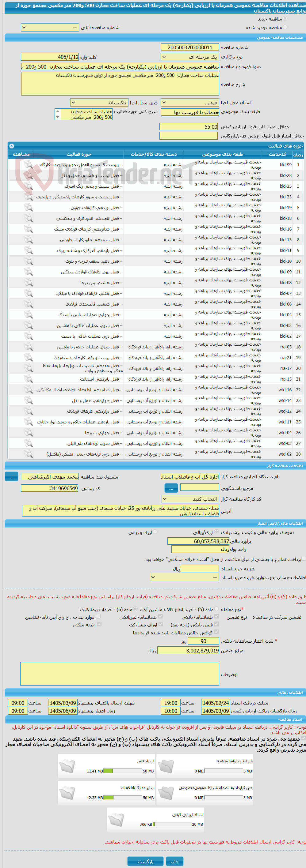Open view icon for row bld-06
The width and height of the screenshot is (306, 868).
(28, 304)
